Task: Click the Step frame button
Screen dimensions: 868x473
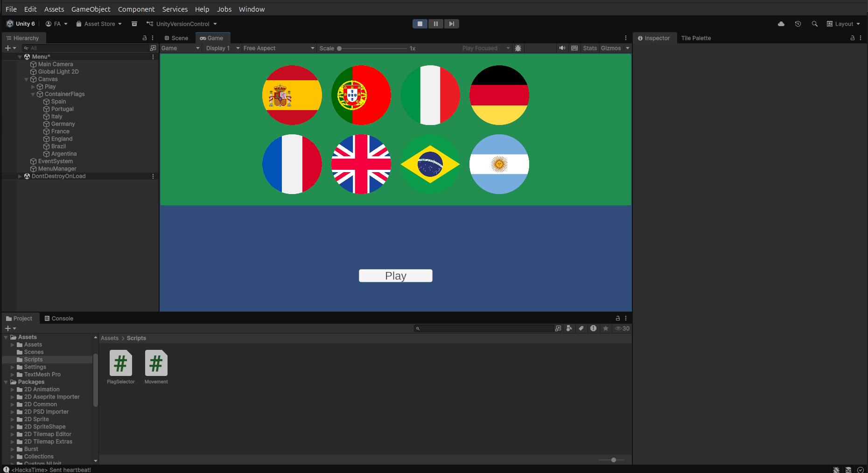Action: (451, 24)
